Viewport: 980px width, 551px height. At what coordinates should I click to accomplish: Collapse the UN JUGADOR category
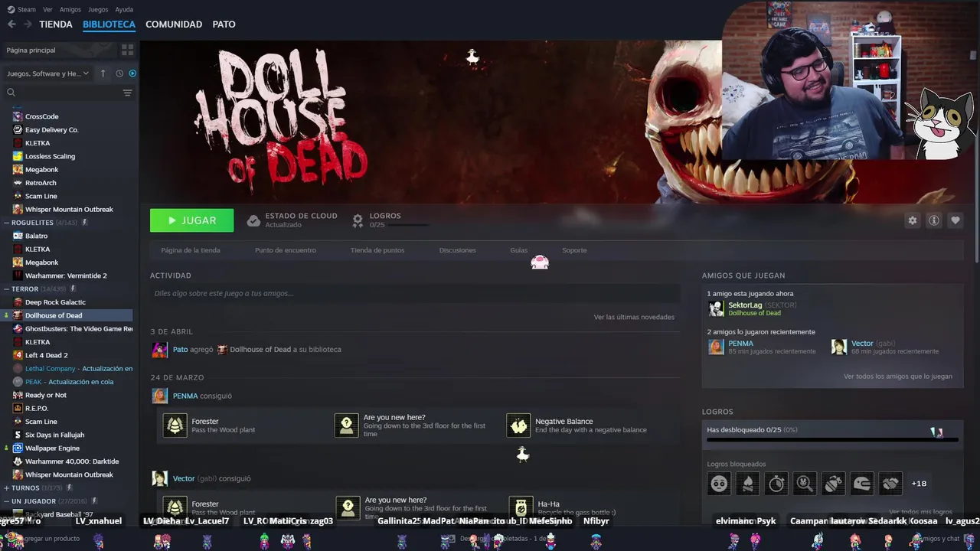(x=6, y=501)
